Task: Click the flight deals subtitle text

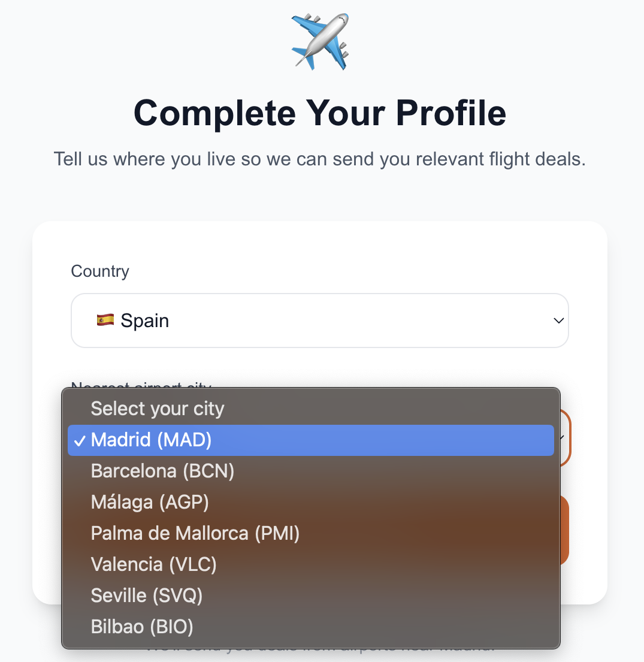Action: [x=321, y=159]
